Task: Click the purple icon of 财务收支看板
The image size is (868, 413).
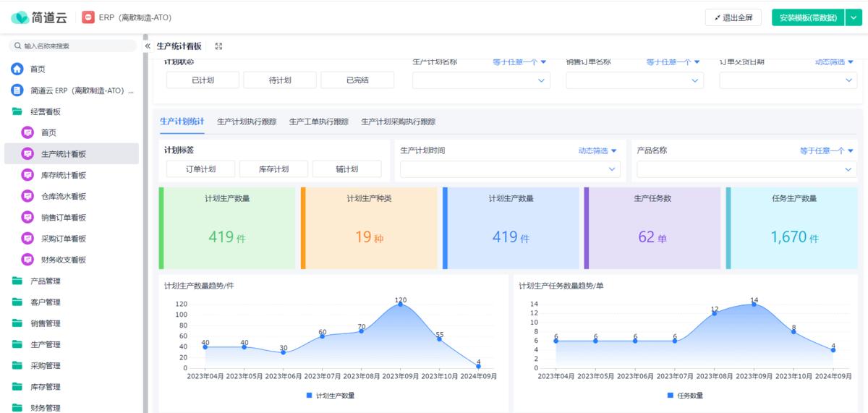Action: [27, 260]
